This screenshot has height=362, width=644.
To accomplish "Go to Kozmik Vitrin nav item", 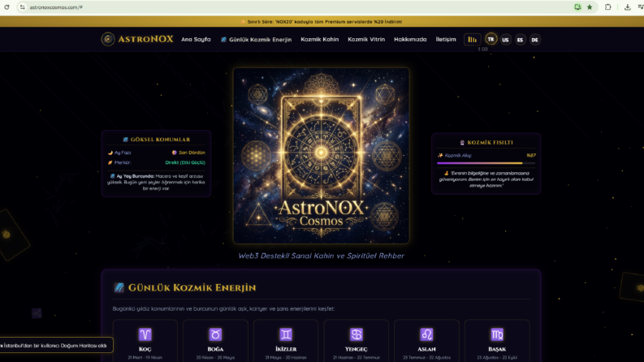I will [x=366, y=40].
